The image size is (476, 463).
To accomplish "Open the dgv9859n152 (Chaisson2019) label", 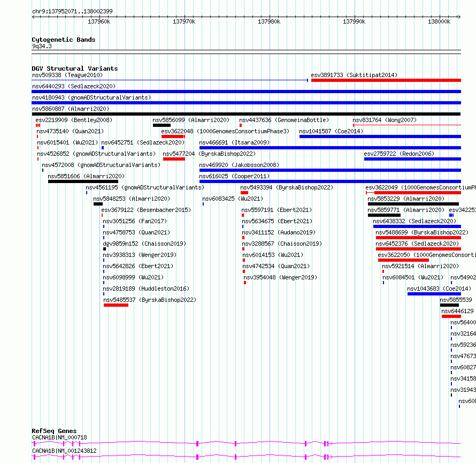I will coord(144,244).
